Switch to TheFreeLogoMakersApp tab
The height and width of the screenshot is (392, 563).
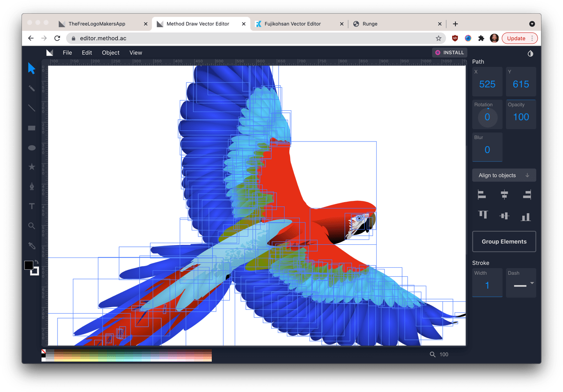point(97,24)
